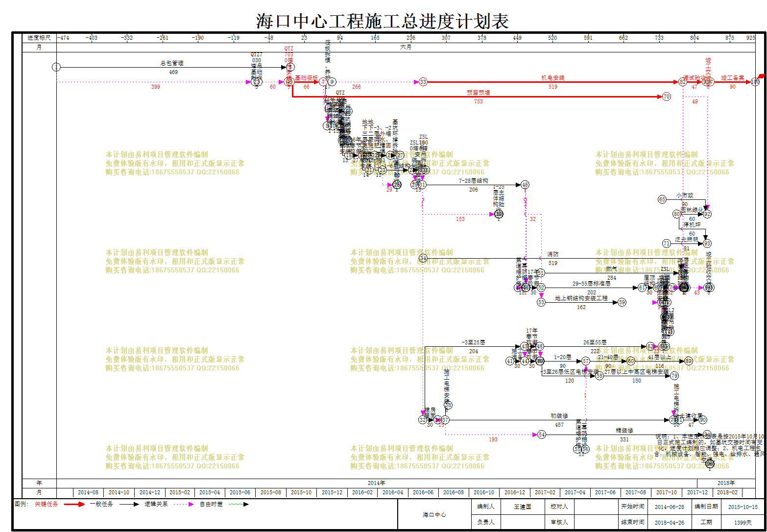The image size is (767, 532).
Task: Click node 80 beside 园林绿化
Action: [x=677, y=214]
